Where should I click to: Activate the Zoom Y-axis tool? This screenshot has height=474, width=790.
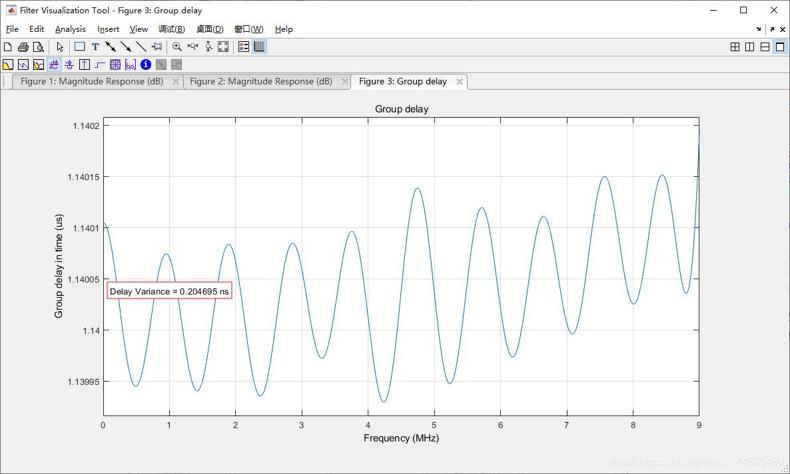click(208, 47)
